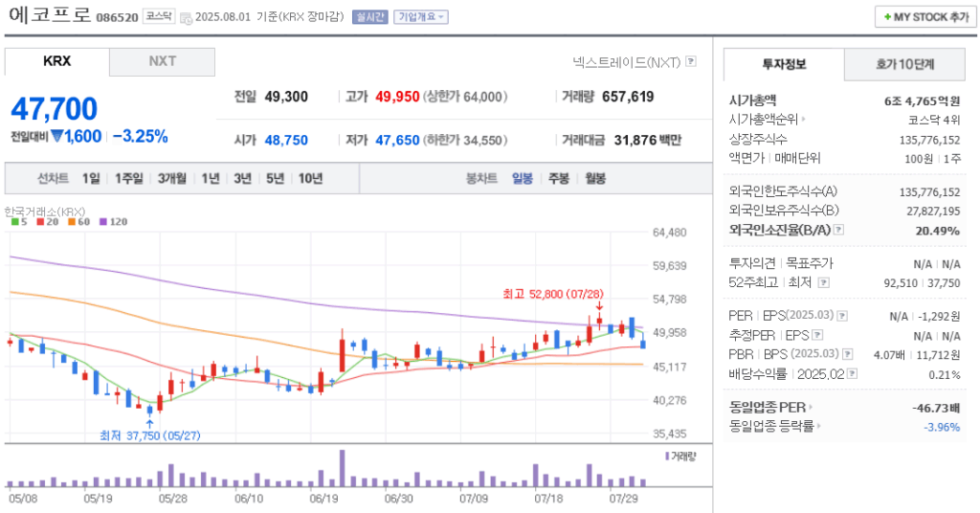The image size is (980, 513).
Task: Click 시가 value 48,750
Action: tap(286, 141)
